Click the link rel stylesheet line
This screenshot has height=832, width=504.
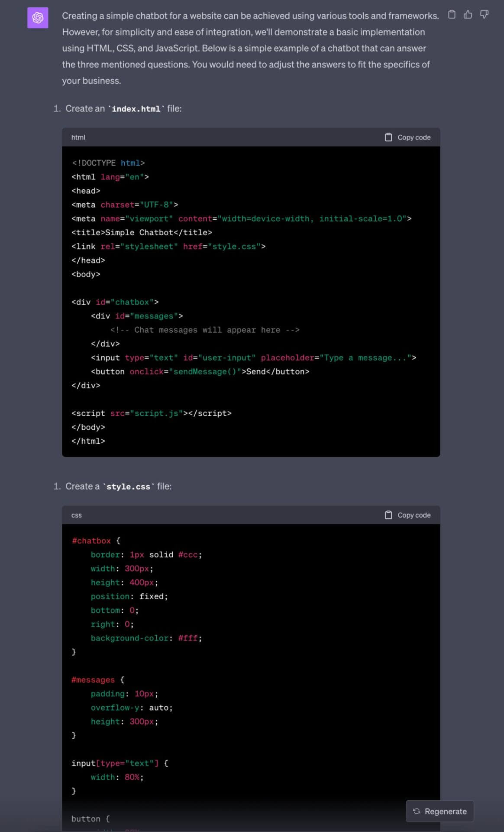168,246
